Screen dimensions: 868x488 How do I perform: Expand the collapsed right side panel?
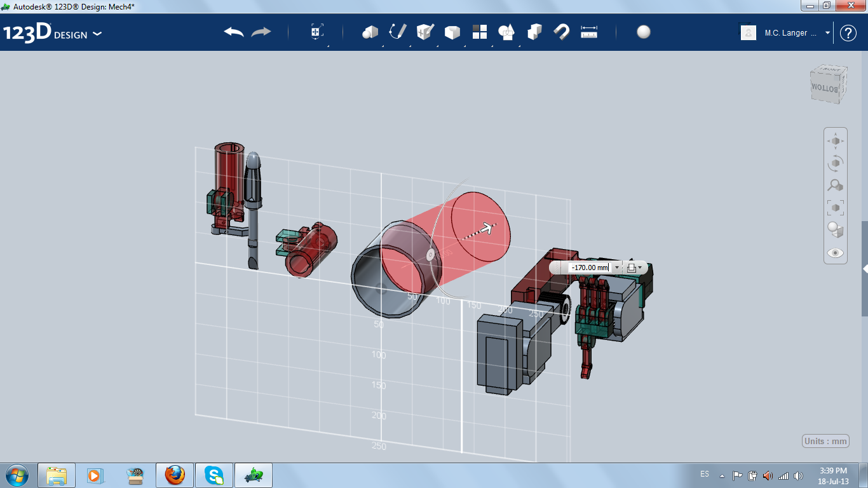pyautogui.click(x=865, y=269)
